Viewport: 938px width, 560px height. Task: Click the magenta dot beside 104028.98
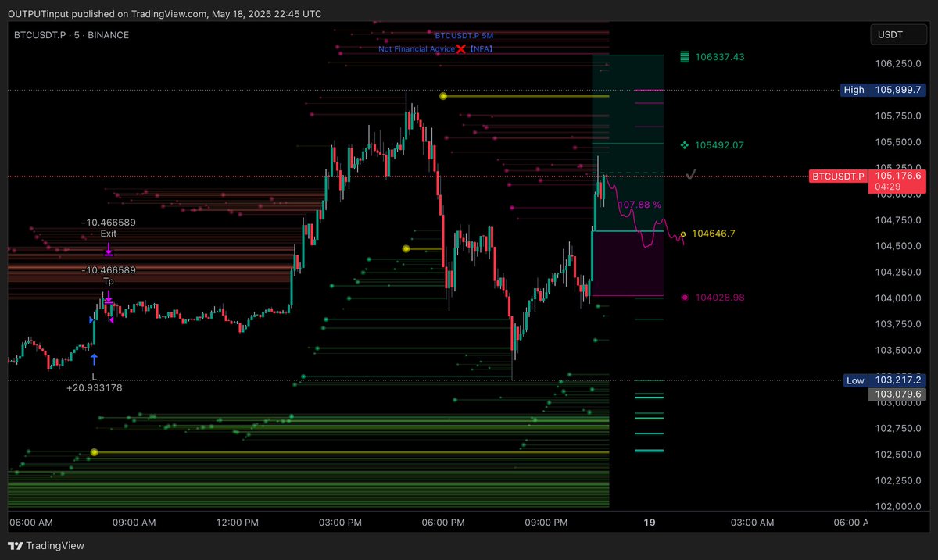pyautogui.click(x=685, y=298)
